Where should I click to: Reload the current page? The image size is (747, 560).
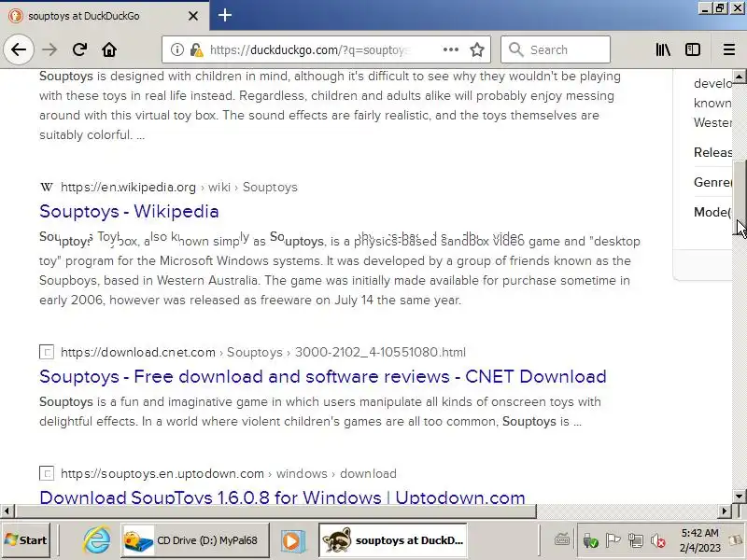click(x=79, y=49)
